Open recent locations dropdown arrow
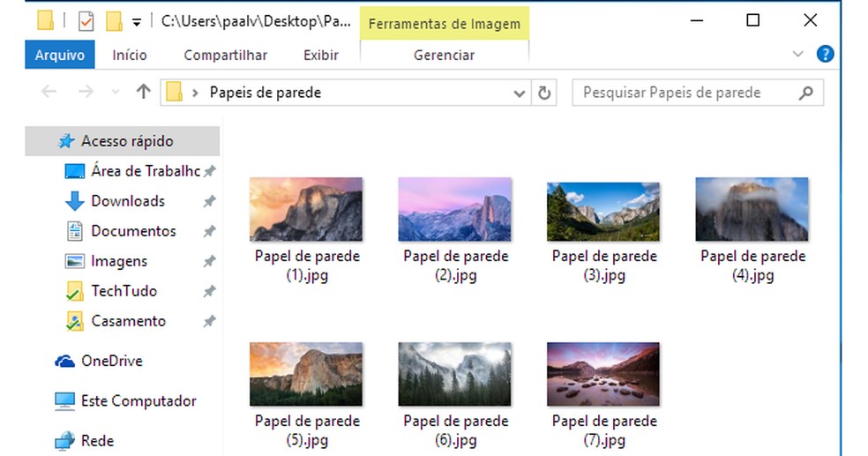 (116, 93)
